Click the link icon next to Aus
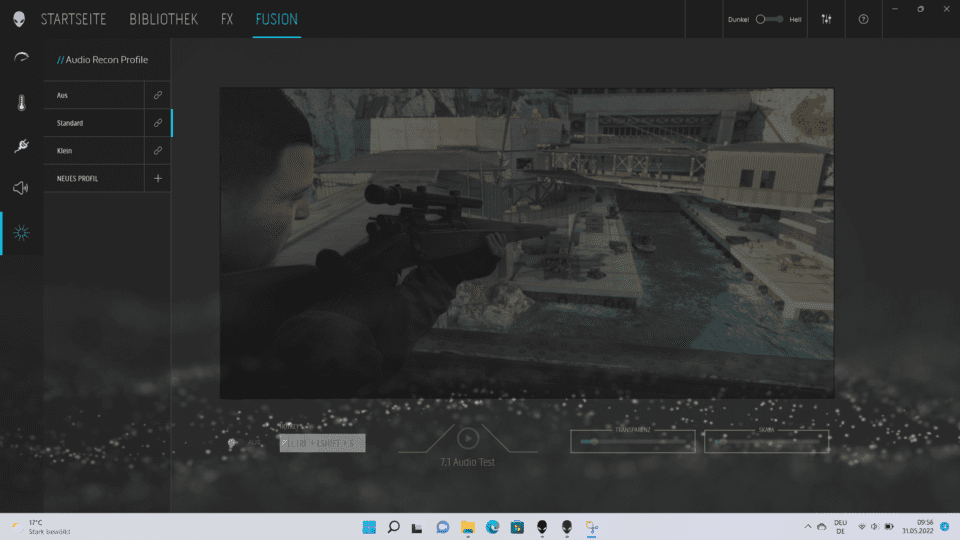 click(157, 95)
